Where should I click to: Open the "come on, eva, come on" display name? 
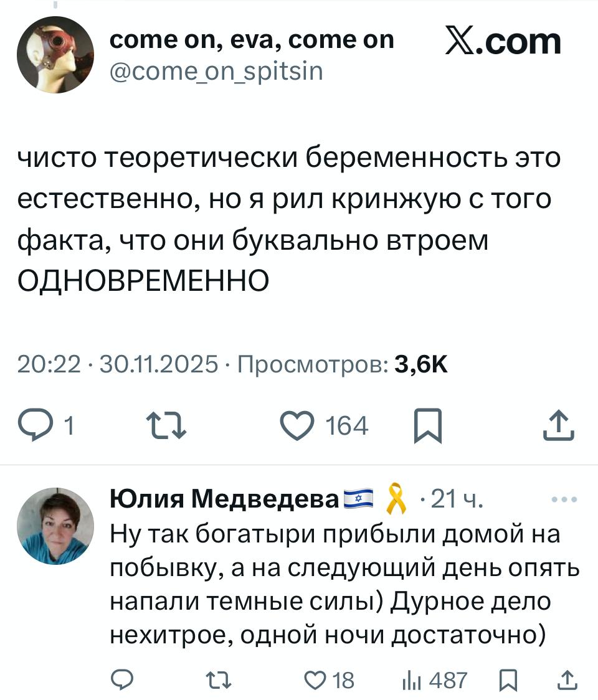click(252, 40)
